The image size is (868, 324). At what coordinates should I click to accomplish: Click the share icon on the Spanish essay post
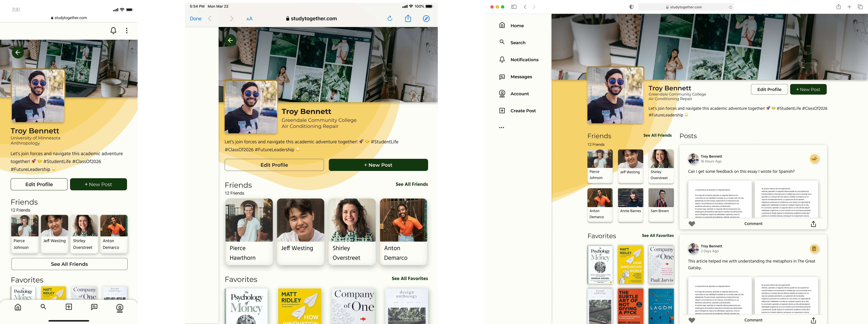tap(813, 224)
